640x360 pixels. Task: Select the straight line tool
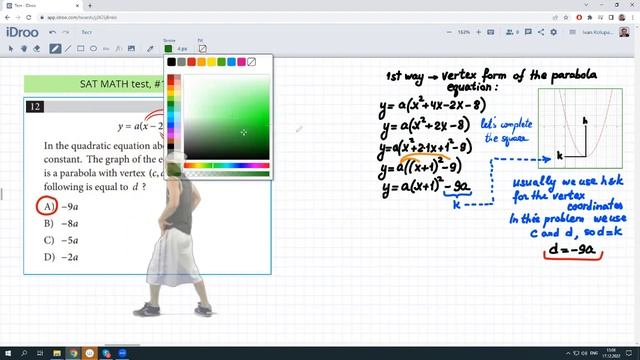[x=68, y=49]
